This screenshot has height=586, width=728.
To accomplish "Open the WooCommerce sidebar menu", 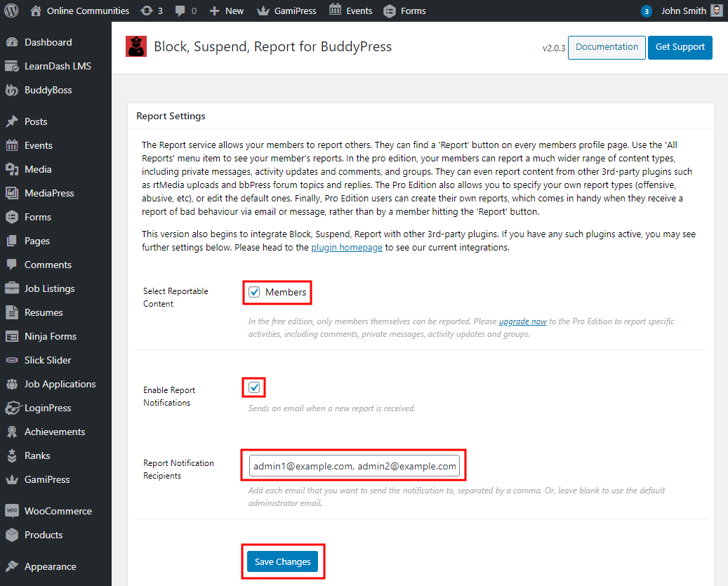I will coord(56,510).
